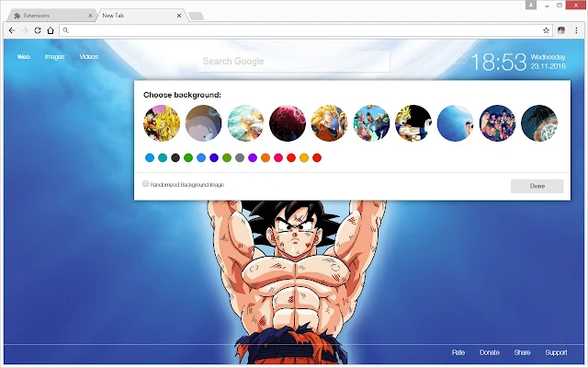Choose the pale teal swirling background thumbnail
The width and height of the screenshot is (588, 368).
[x=245, y=123]
